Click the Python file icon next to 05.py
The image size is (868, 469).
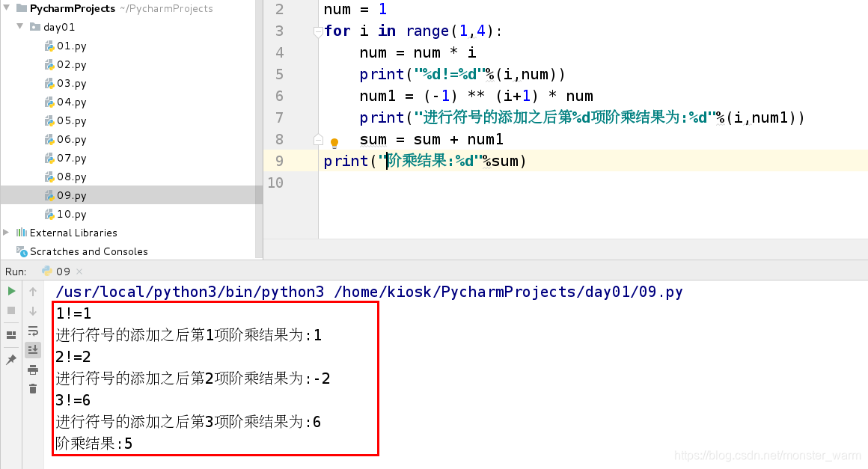pyautogui.click(x=49, y=121)
